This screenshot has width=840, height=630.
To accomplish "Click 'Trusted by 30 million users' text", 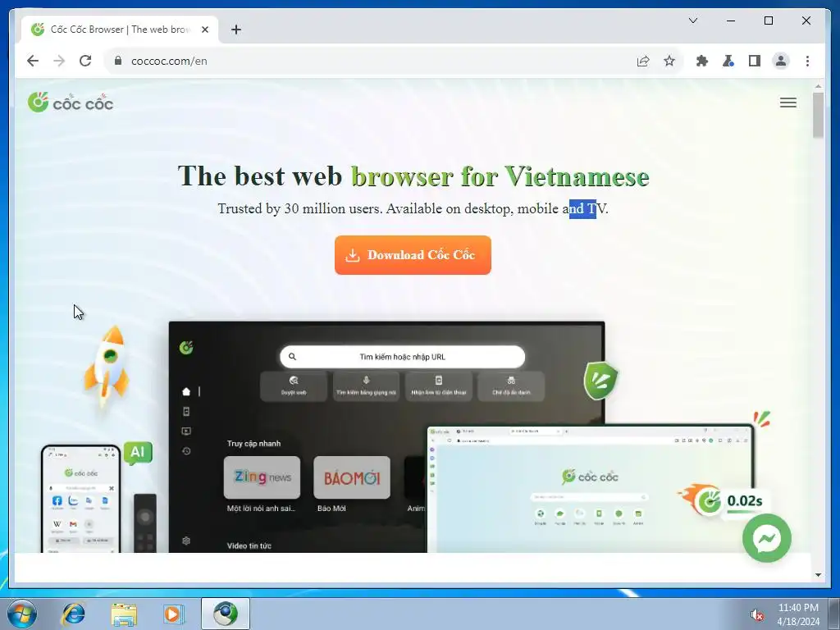I will click(x=300, y=208).
